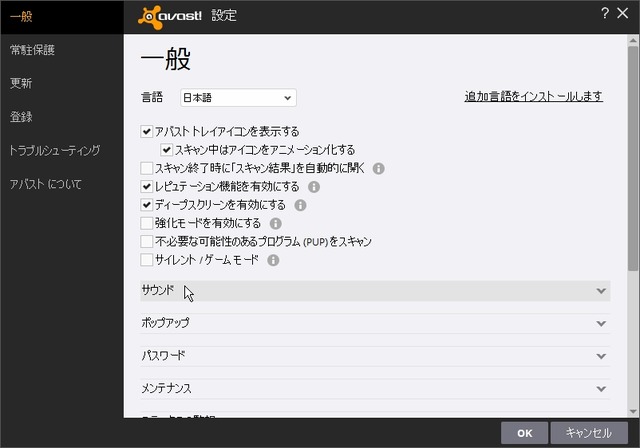640x448 pixels.
Task: Close the settings window with the X icon
Action: coord(622,13)
